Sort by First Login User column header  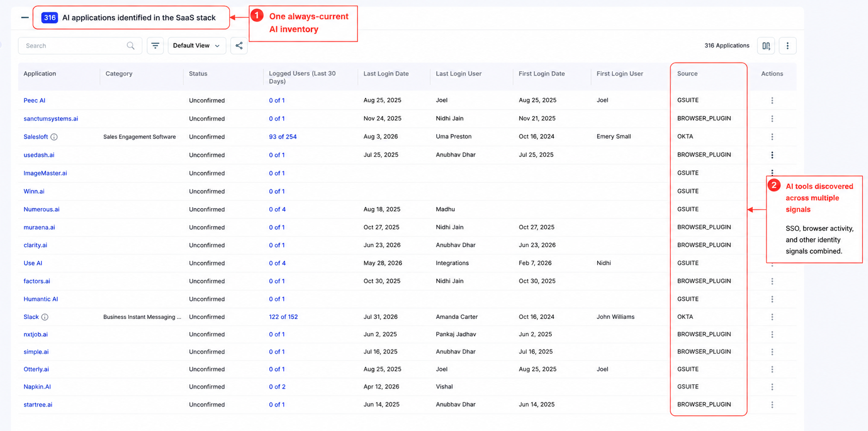coord(620,74)
